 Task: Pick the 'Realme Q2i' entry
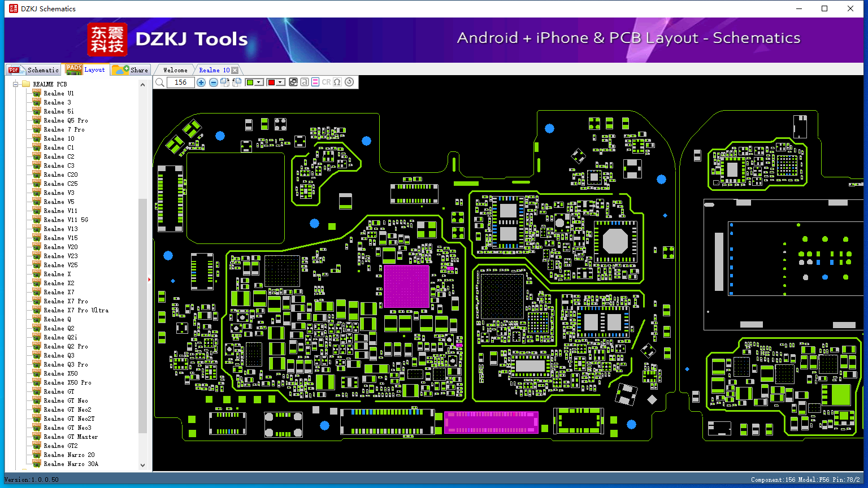[60, 337]
